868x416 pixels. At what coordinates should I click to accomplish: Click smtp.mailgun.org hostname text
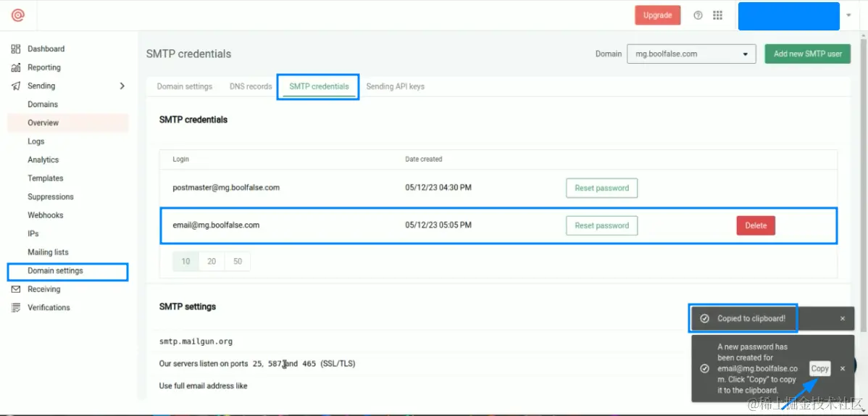[x=196, y=342]
